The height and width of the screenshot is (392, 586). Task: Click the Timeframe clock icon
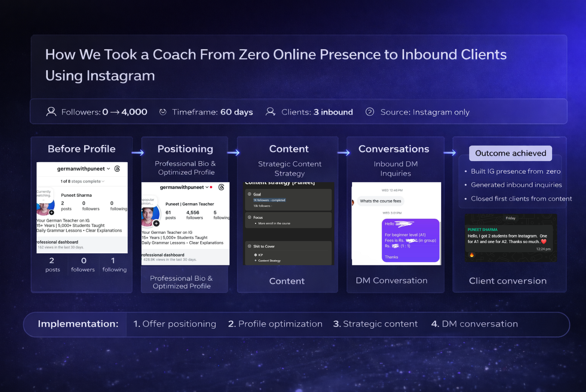click(163, 112)
